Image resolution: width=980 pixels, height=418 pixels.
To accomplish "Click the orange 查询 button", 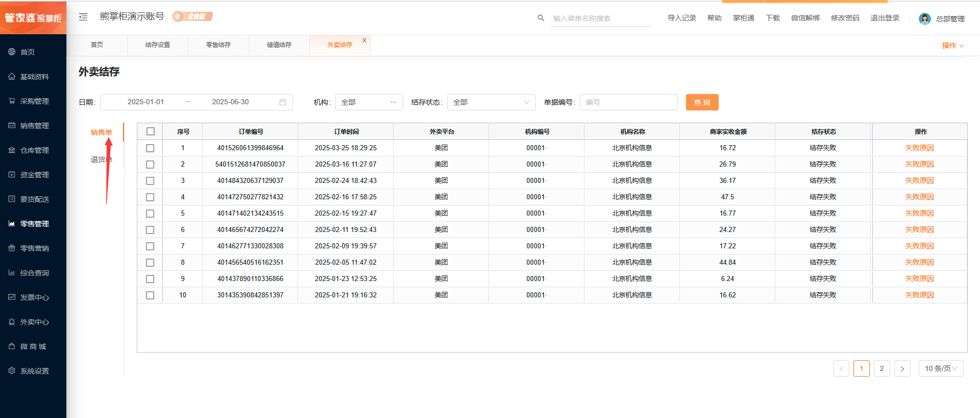I will (702, 102).
